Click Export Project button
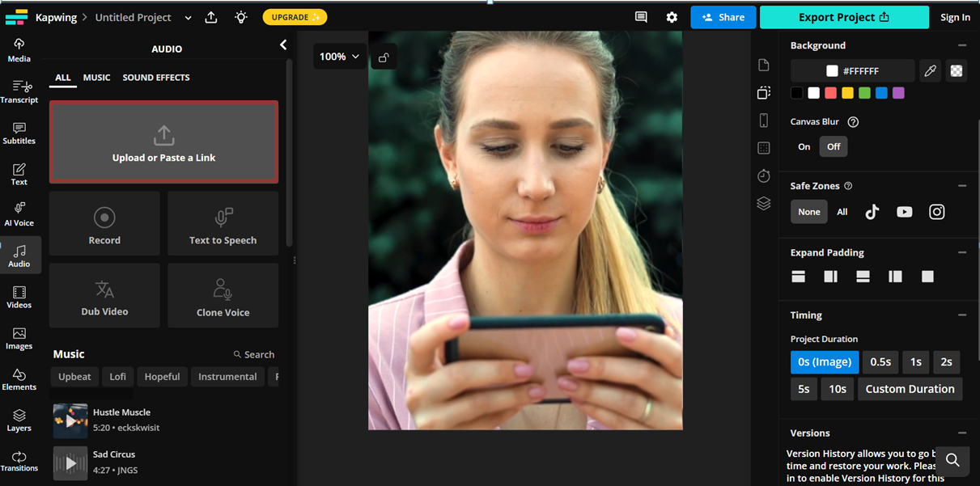This screenshot has height=486, width=980. point(844,17)
